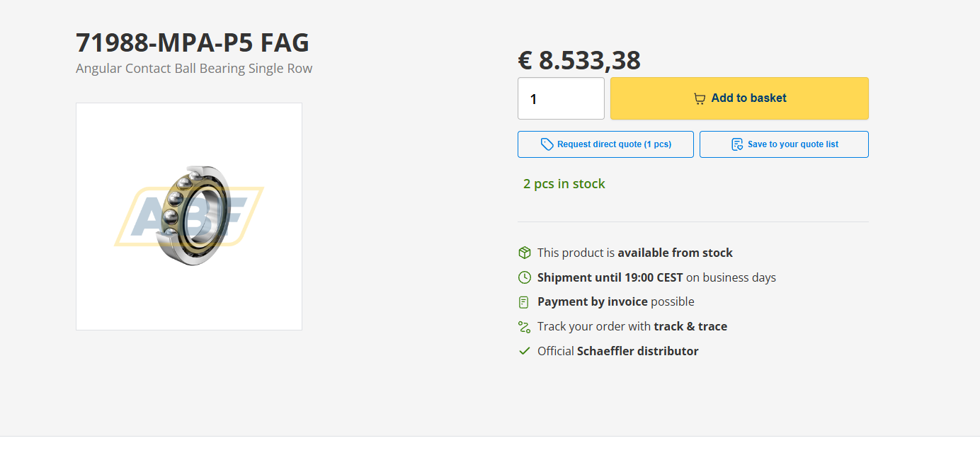The height and width of the screenshot is (472, 980).
Task: Click the price tag icon on Request direct quote
Action: point(547,144)
